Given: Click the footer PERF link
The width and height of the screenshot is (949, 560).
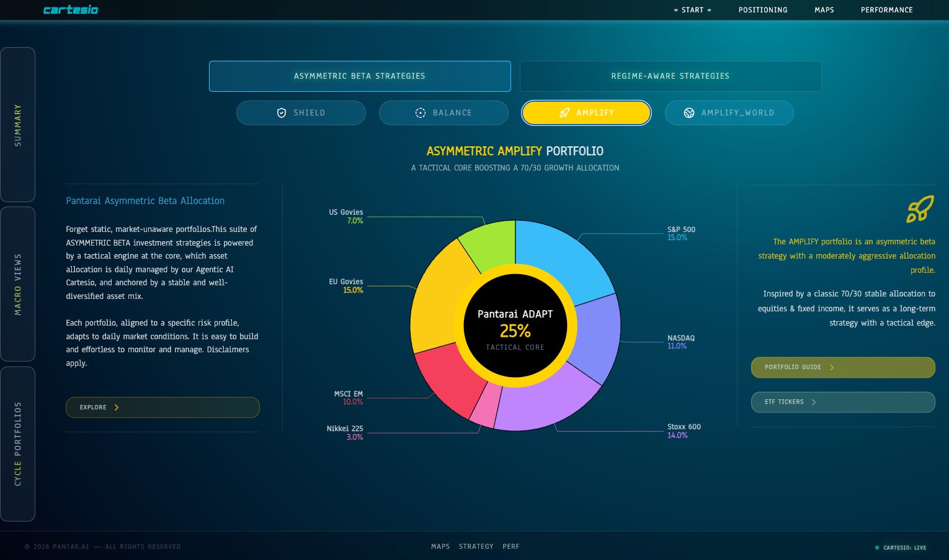Looking at the screenshot, I should [x=511, y=546].
